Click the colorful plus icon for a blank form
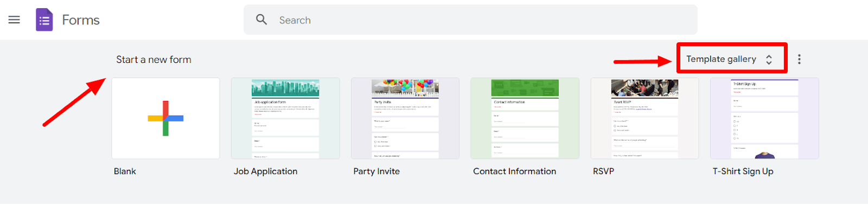This screenshot has width=868, height=205. 165,118
